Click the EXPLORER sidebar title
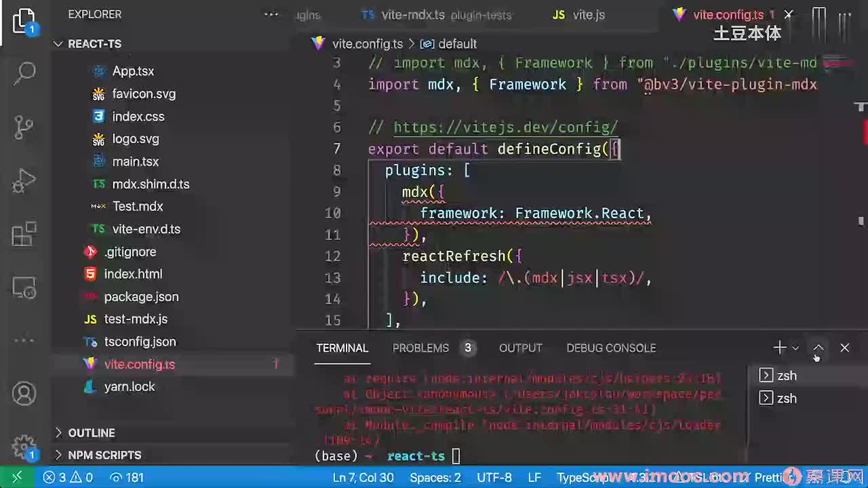Viewport: 868px width, 488px height. tap(95, 14)
